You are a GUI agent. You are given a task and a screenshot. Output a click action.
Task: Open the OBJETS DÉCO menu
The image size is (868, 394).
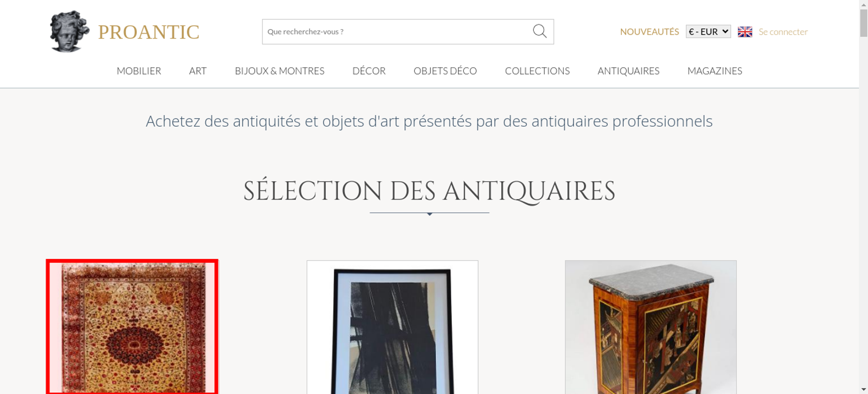(445, 71)
